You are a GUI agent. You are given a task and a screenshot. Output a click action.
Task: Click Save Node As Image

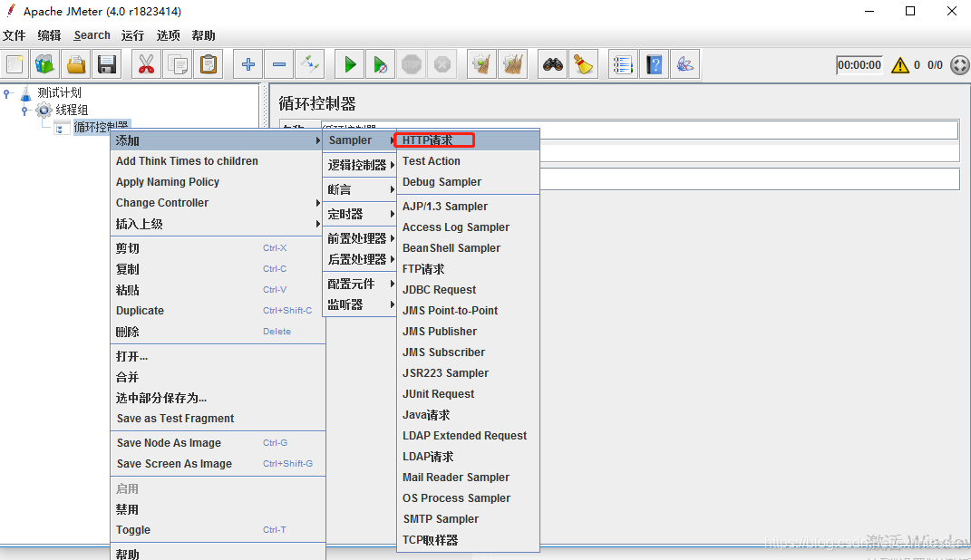tap(218, 443)
